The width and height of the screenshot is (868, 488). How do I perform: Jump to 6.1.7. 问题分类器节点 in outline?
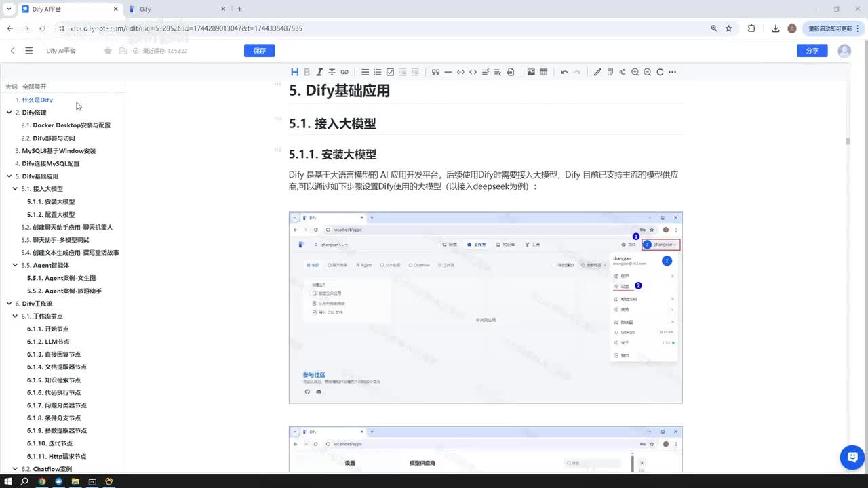[x=57, y=405]
